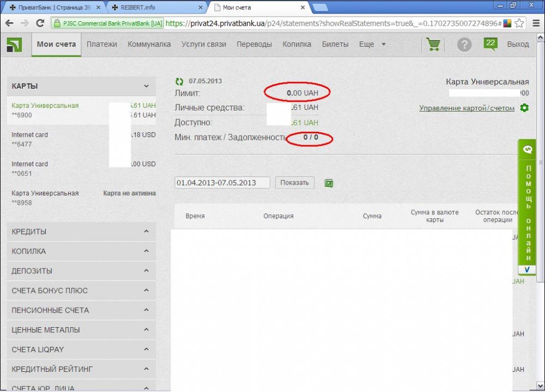Close the ПриватБанк tab
Screen dimensions: 545x392
[x=98, y=7]
